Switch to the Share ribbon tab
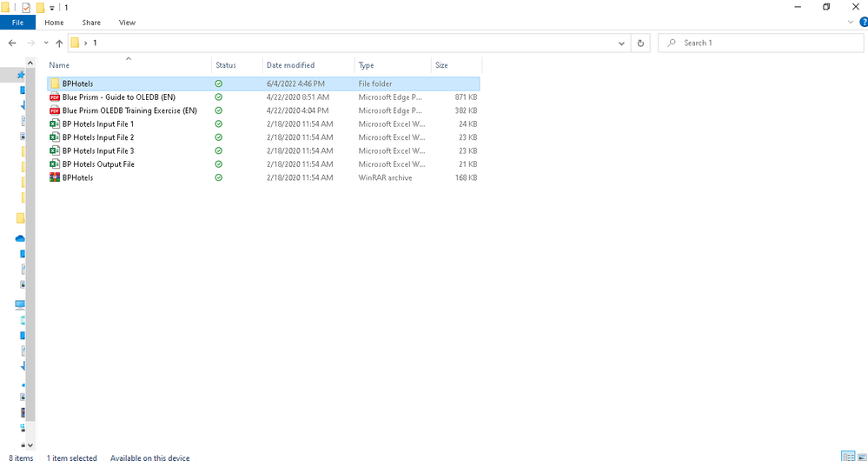 coord(91,23)
